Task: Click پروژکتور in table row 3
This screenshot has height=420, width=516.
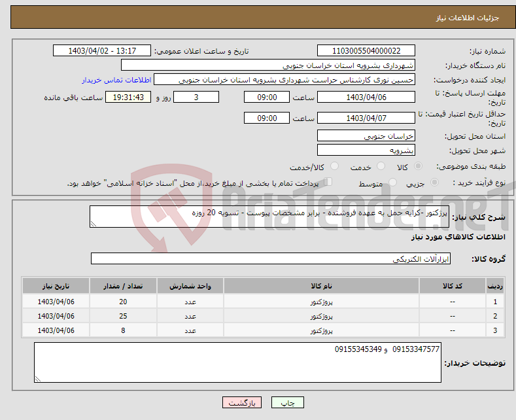Action: (x=321, y=330)
